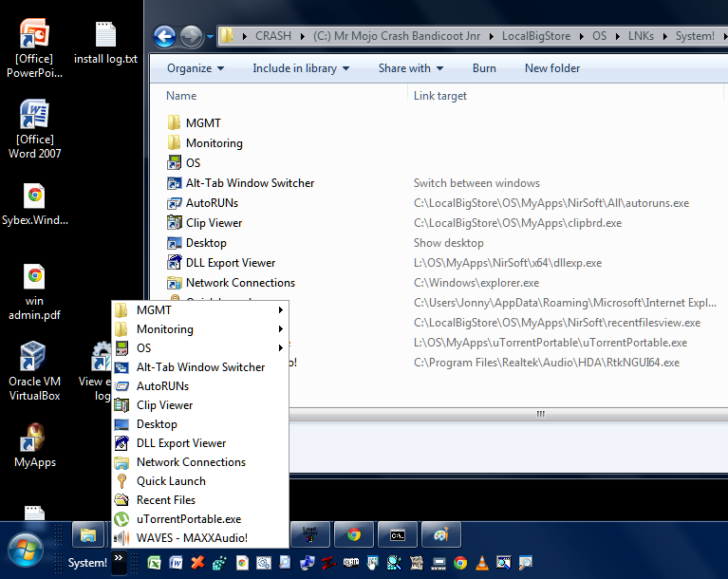Screen dimensions: 728x579
Task: Expand the MGMT submenu in the popup
Action: 199,309
